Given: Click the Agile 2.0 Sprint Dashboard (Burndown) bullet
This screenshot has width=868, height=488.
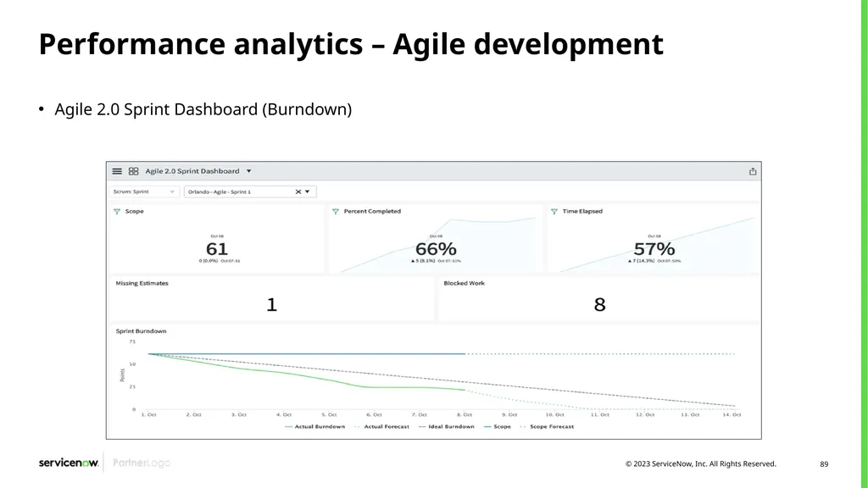Looking at the screenshot, I should [x=203, y=109].
